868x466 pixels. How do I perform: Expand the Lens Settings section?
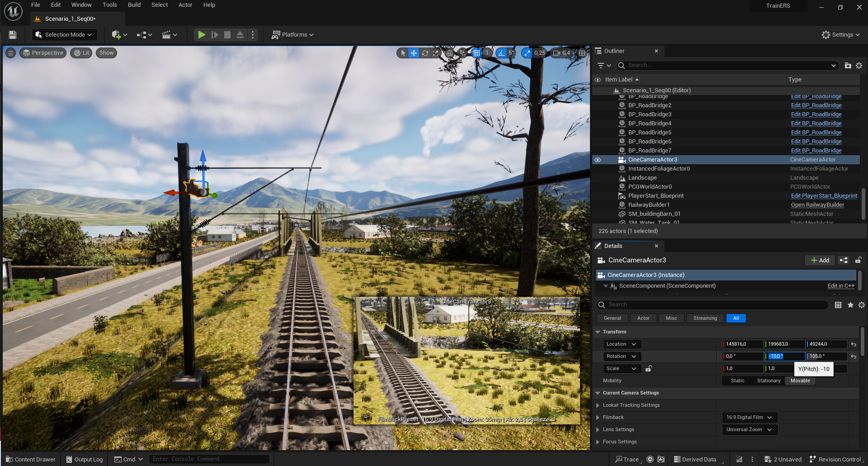[598, 430]
